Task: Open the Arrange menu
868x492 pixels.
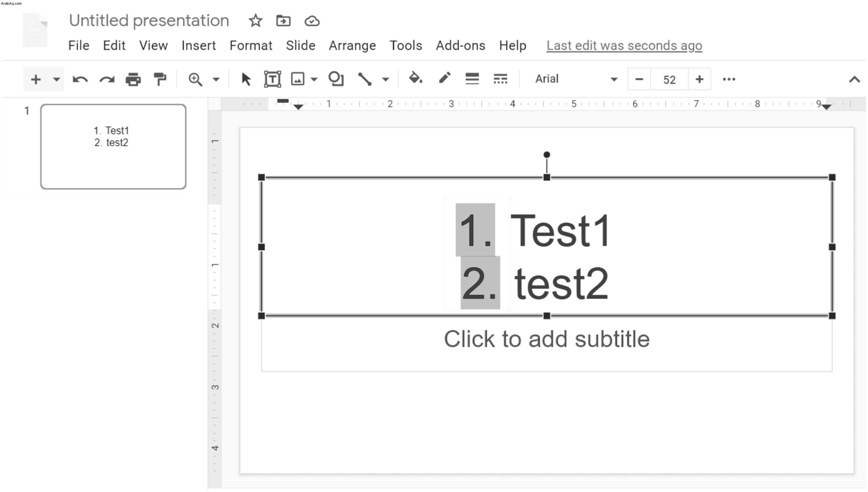Action: 352,45
